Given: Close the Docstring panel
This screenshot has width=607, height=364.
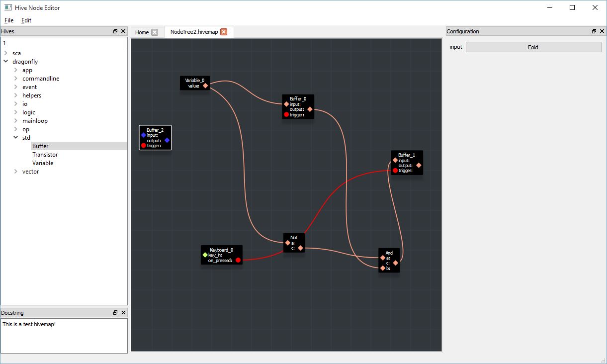Looking at the screenshot, I should [123, 313].
